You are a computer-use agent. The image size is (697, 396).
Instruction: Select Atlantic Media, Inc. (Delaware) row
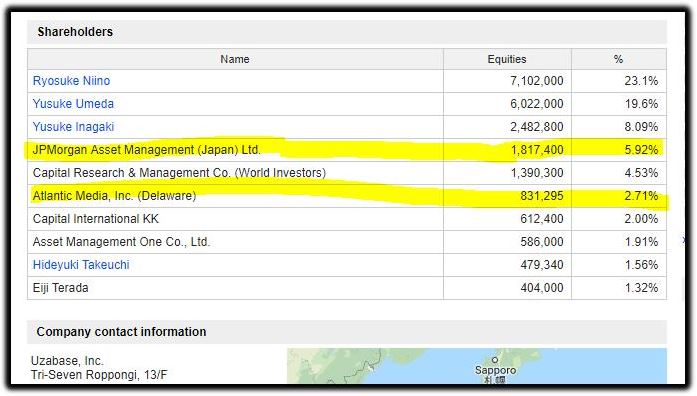tap(347, 196)
